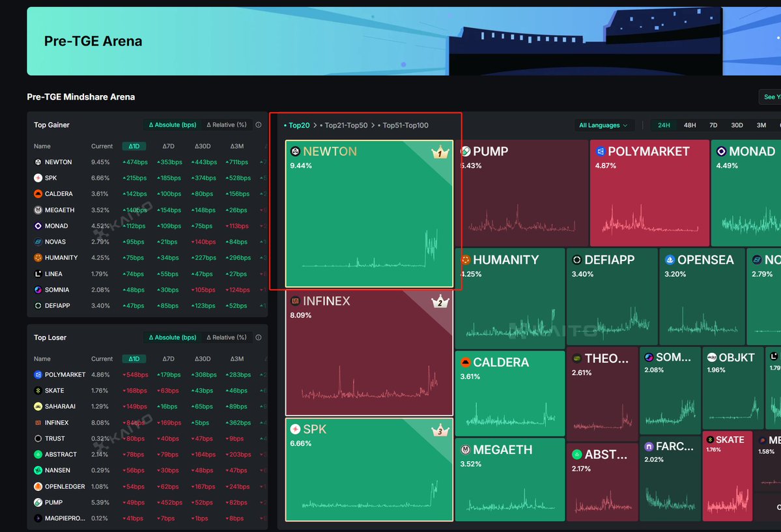Open the red SKATE heatmap tile

727,476
